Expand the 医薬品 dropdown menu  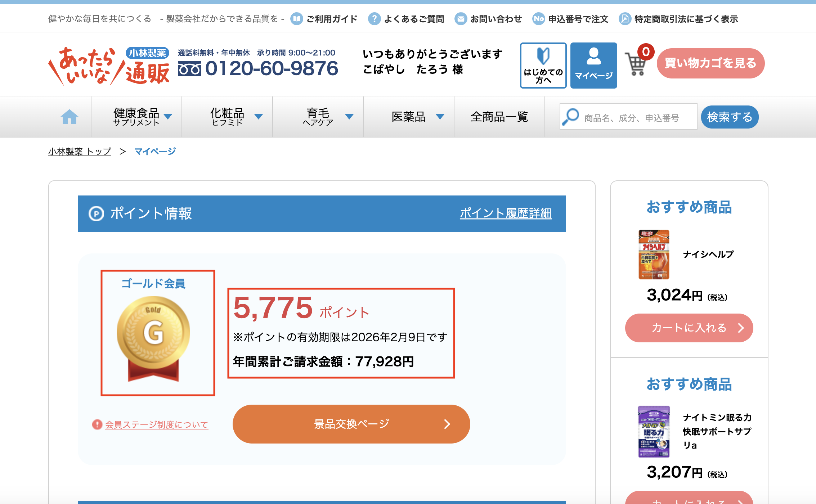point(409,117)
